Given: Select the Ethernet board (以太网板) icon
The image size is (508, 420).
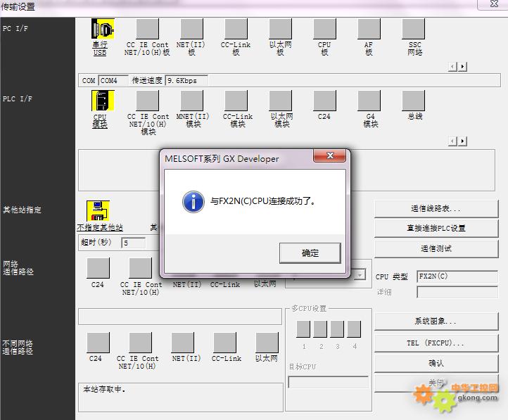Looking at the screenshot, I should (x=281, y=29).
